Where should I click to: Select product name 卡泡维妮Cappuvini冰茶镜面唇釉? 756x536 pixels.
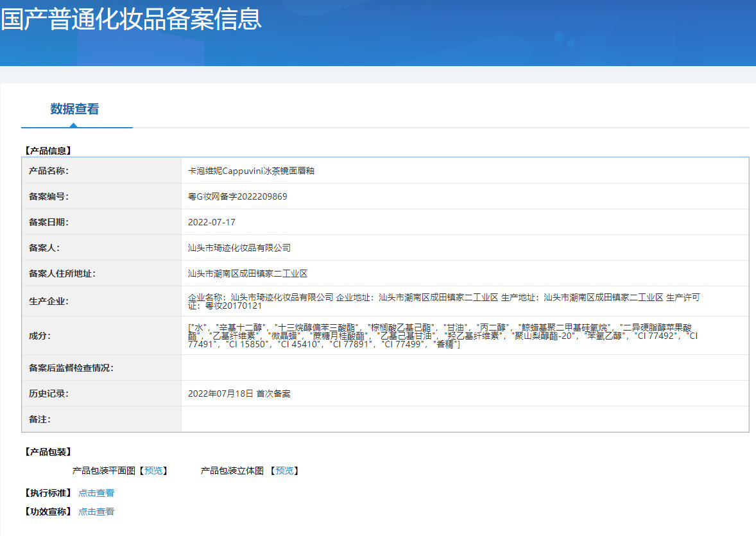pyautogui.click(x=251, y=171)
